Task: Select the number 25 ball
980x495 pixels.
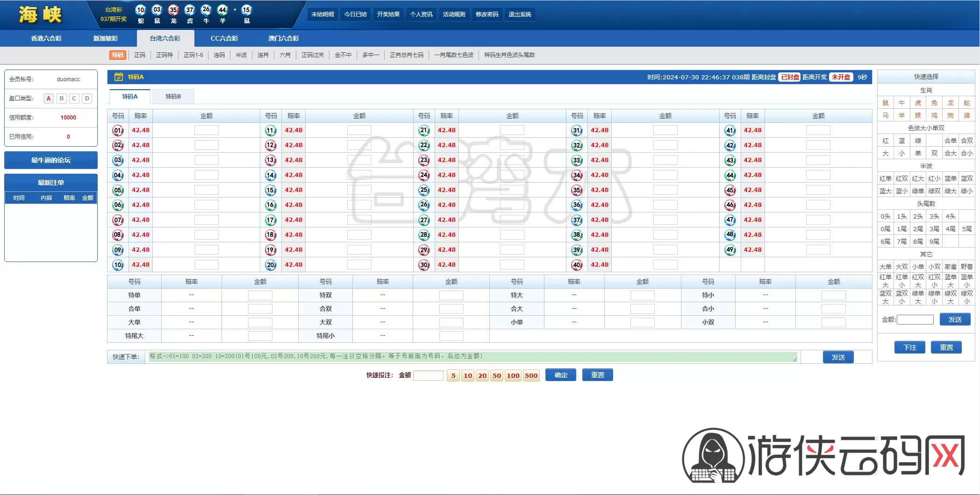Action: [x=424, y=190]
